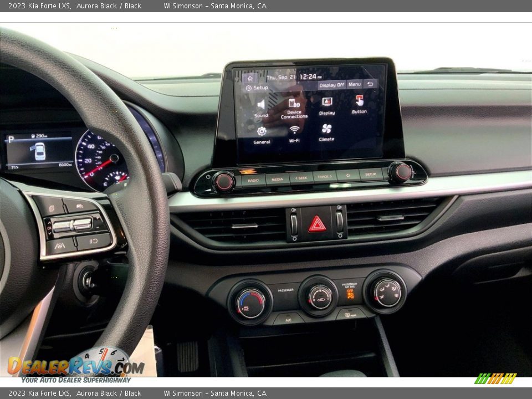Push the MEDIA hard button
This screenshot has height=399, width=532.
(x=277, y=179)
